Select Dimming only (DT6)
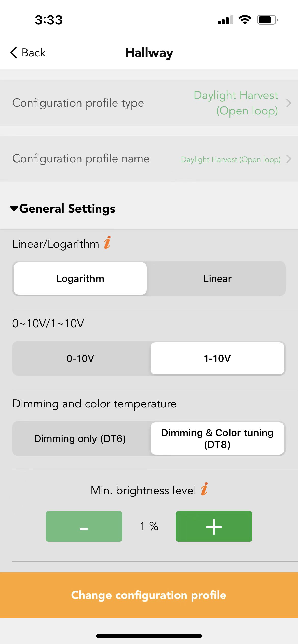Screen dimensions: 298x644 tap(80, 438)
